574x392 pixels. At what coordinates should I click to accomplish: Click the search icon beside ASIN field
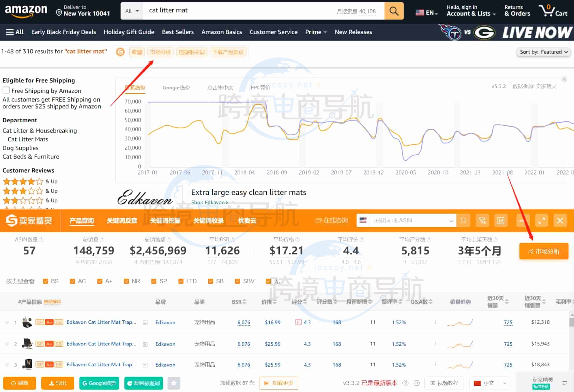coord(463,221)
